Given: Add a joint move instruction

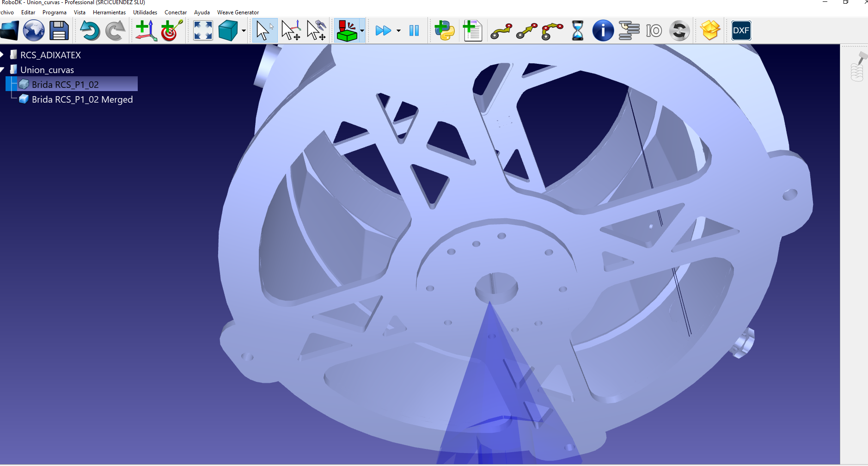Looking at the screenshot, I should (501, 31).
